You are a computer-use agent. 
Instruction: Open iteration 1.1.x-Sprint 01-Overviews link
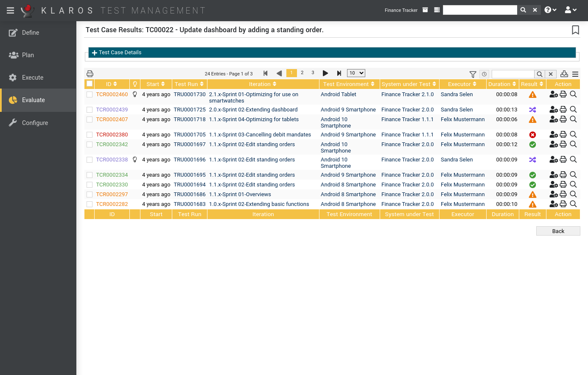point(240,194)
